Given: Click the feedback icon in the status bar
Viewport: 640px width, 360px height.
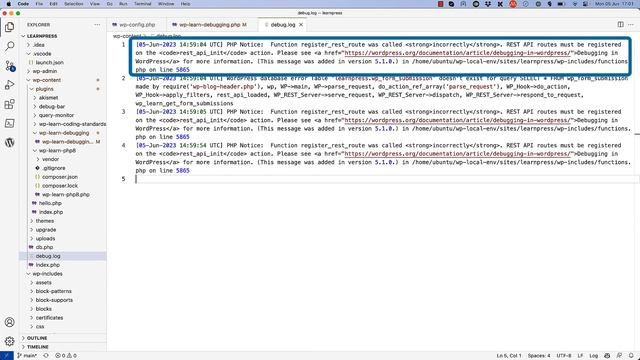Looking at the screenshot, I should 619,356.
